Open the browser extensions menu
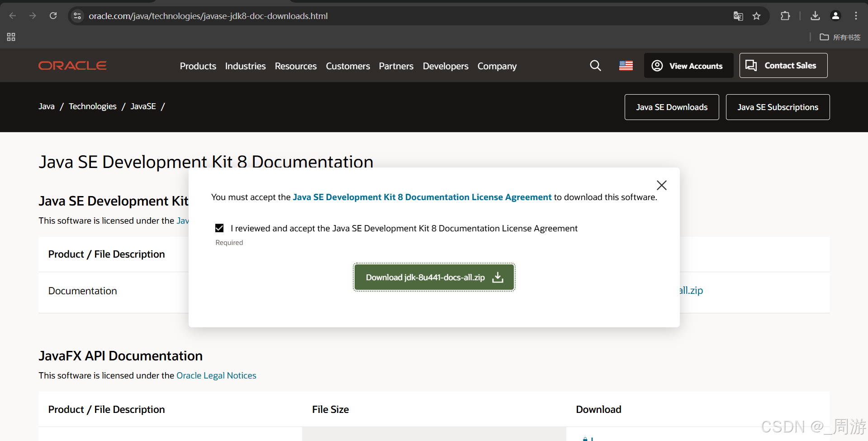Image resolution: width=868 pixels, height=441 pixels. click(x=785, y=16)
